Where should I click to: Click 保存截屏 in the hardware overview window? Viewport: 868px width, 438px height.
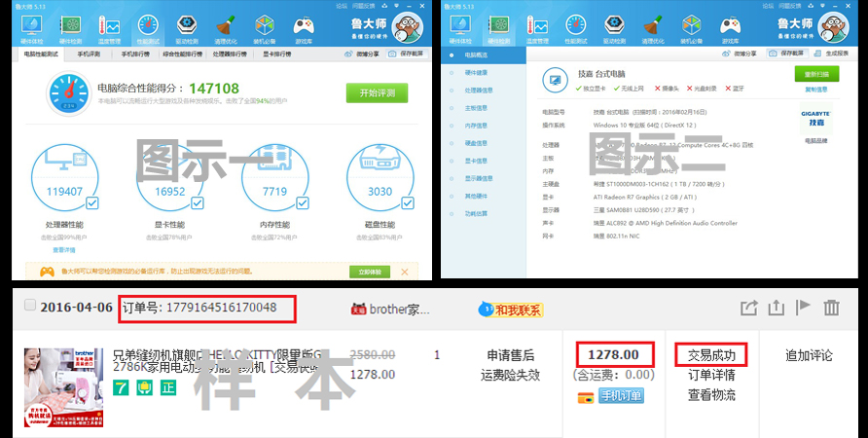786,54
